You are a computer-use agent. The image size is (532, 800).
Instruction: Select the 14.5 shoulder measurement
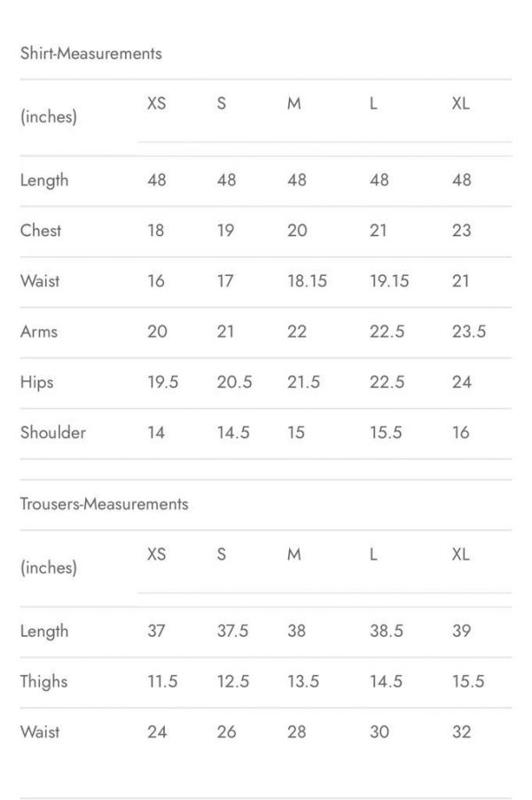233,433
